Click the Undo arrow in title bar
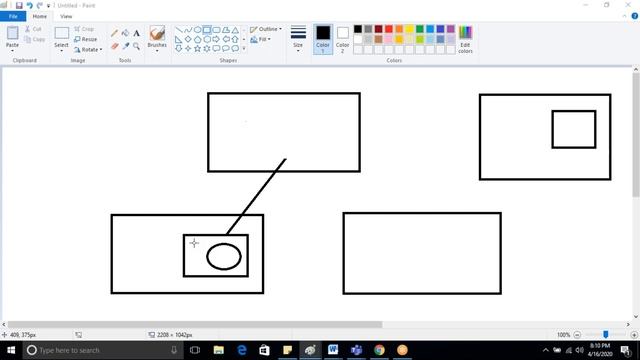The image size is (640, 360). (x=29, y=5)
